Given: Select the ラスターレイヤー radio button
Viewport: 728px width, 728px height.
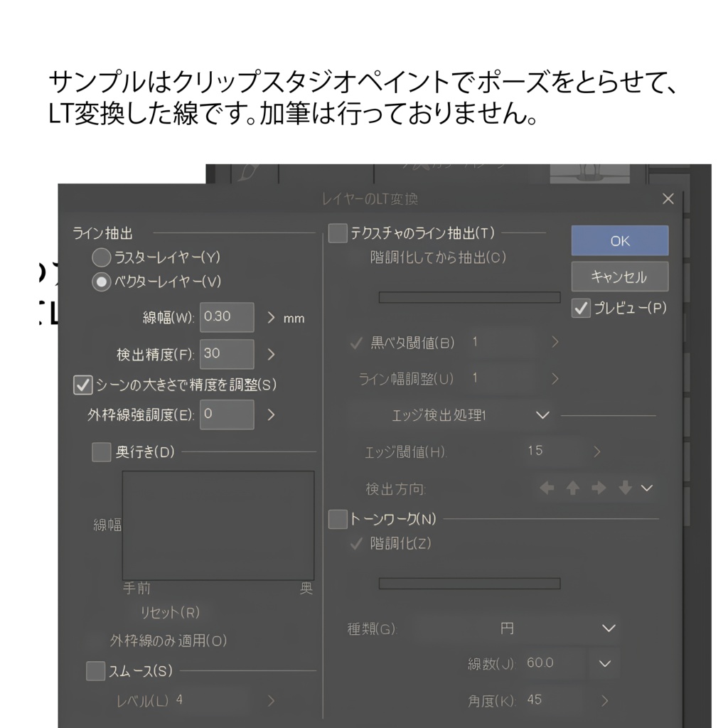Looking at the screenshot, I should point(100,257).
